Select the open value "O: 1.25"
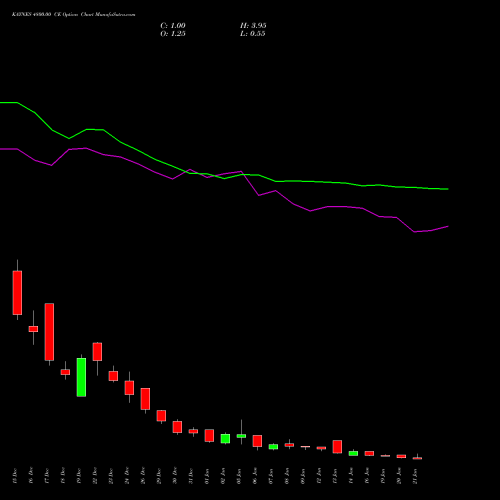 [x=173, y=34]
